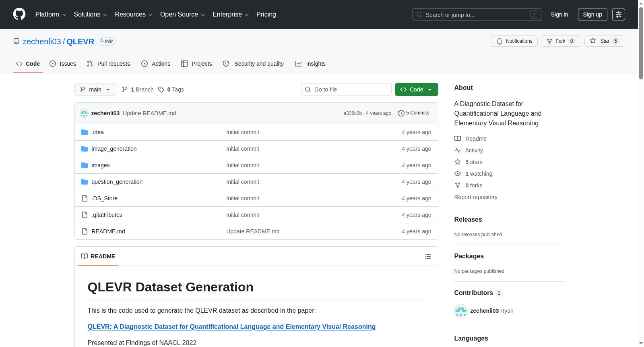This screenshot has width=644, height=347.
Task: Click the repository icon beside zechenli03
Action: pos(16,42)
